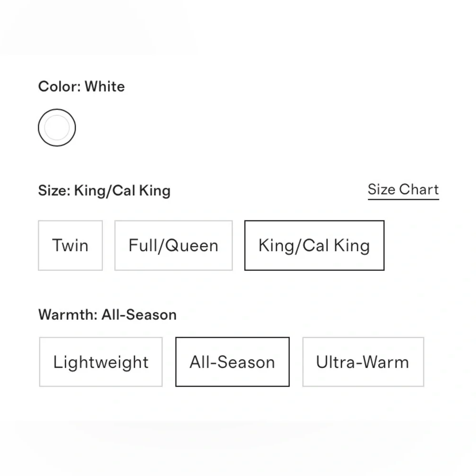Screen dimensions: 476x476
Task: Choose the Twin size option
Action: tap(70, 245)
